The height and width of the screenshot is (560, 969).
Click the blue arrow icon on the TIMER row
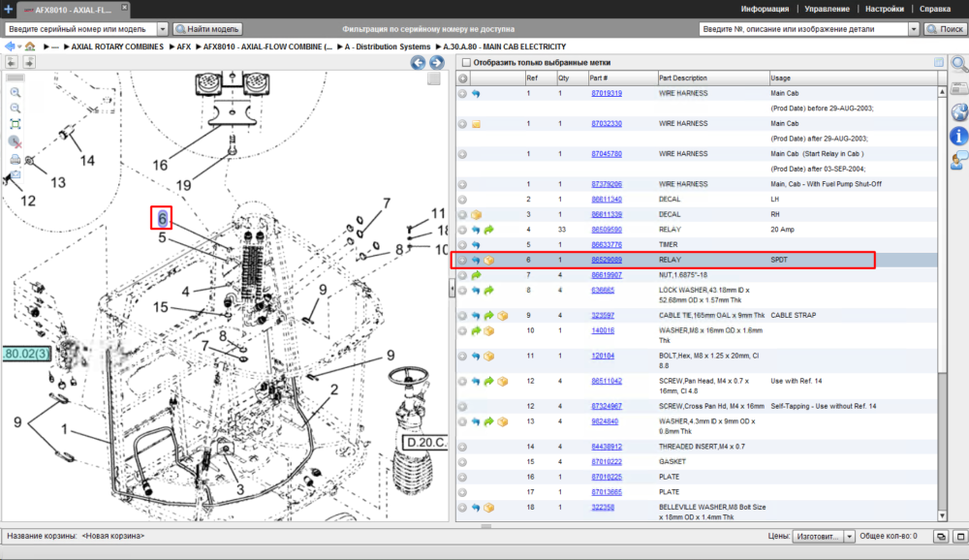pos(476,245)
